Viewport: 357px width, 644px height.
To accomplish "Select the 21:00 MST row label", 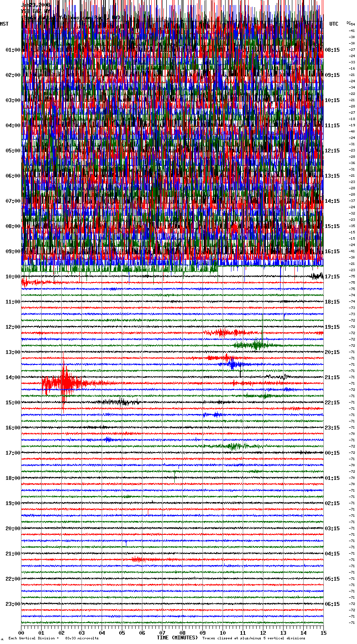I will coord(13,554).
